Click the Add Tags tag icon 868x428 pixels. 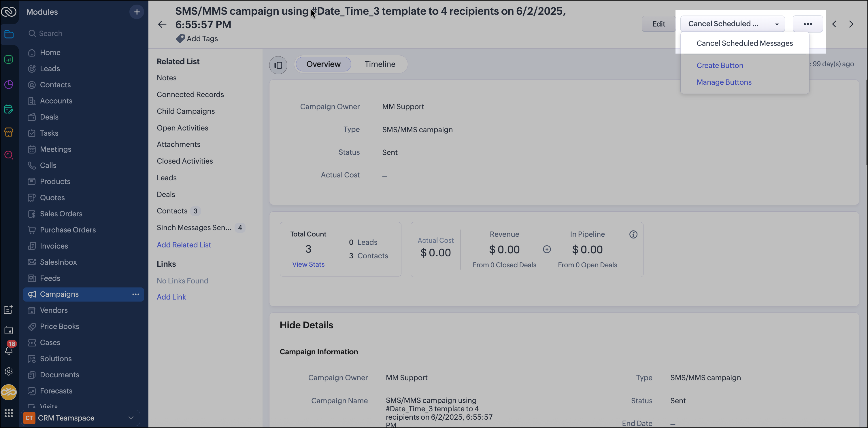(x=180, y=39)
